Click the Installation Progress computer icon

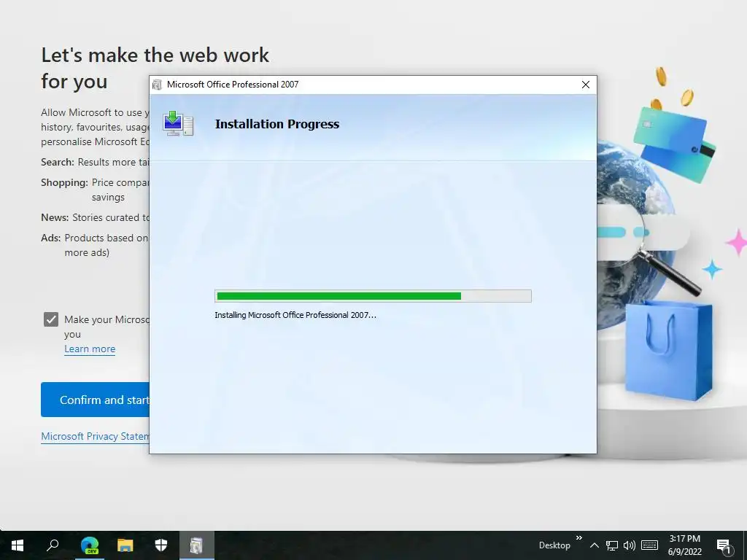click(x=178, y=123)
